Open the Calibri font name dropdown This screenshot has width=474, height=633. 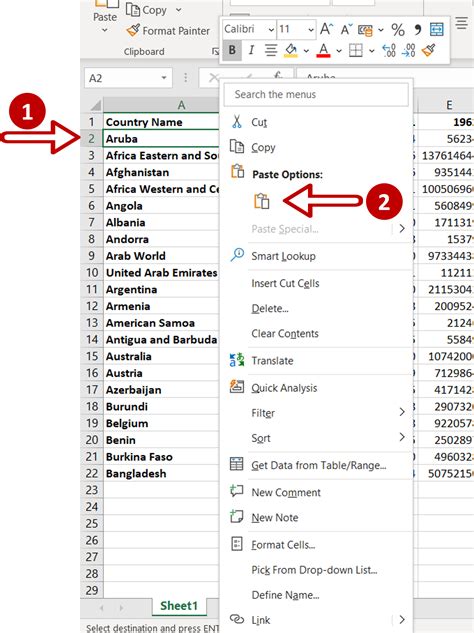pyautogui.click(x=249, y=29)
